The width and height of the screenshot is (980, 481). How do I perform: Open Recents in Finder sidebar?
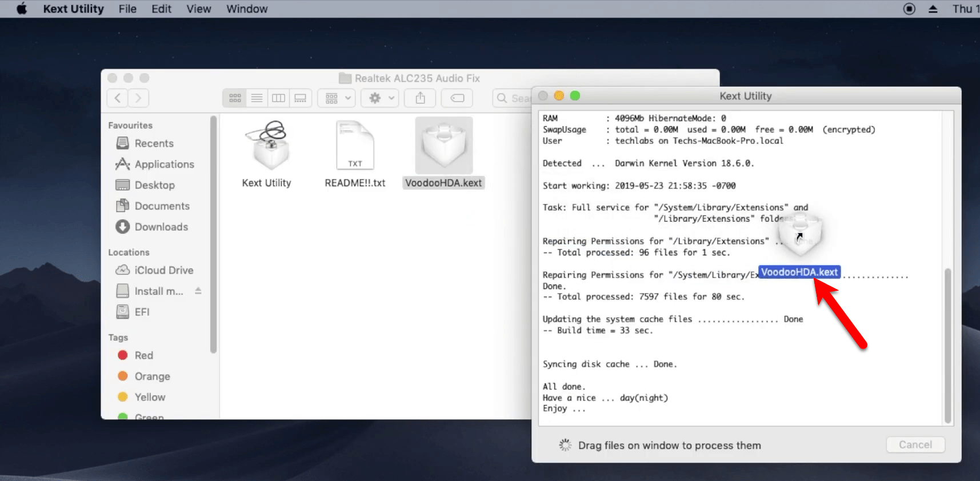154,143
